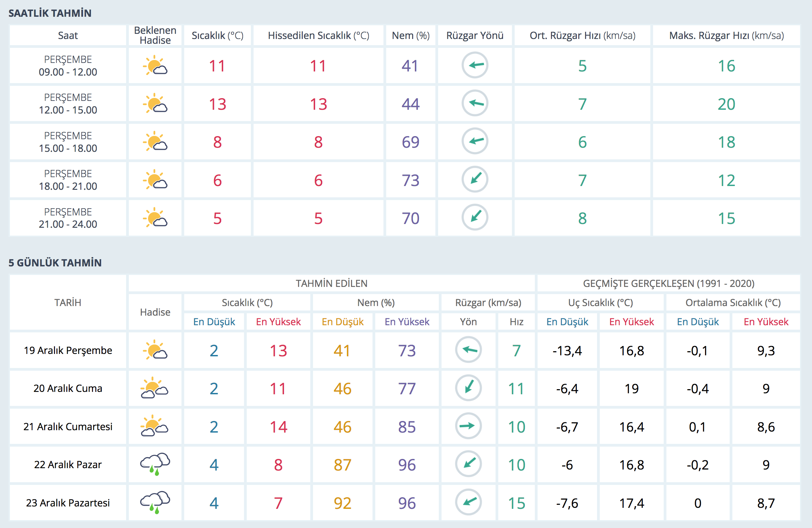Click weather icon for Perşembe 09.00 - 12.00
The image size is (812, 528).
[155, 65]
